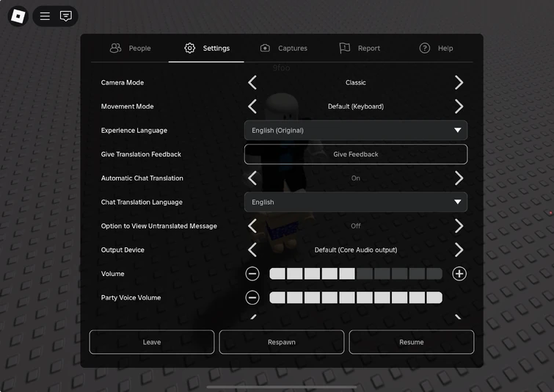Click Default (Core Audio output) text
The height and width of the screenshot is (392, 554).
tap(355, 250)
